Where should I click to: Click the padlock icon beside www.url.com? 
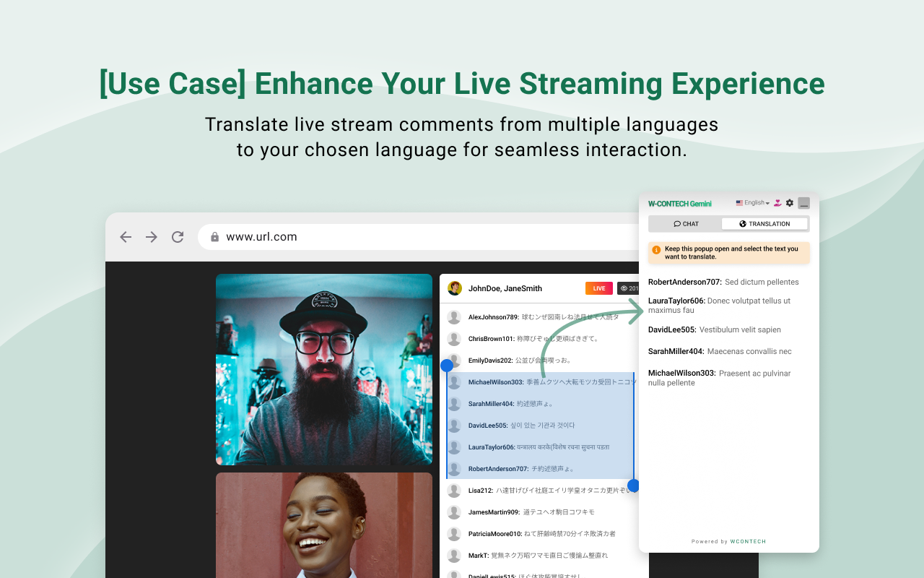[214, 237]
